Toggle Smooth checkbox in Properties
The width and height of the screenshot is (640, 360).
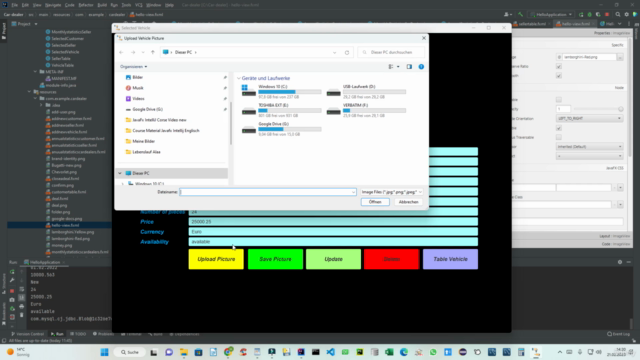[559, 76]
